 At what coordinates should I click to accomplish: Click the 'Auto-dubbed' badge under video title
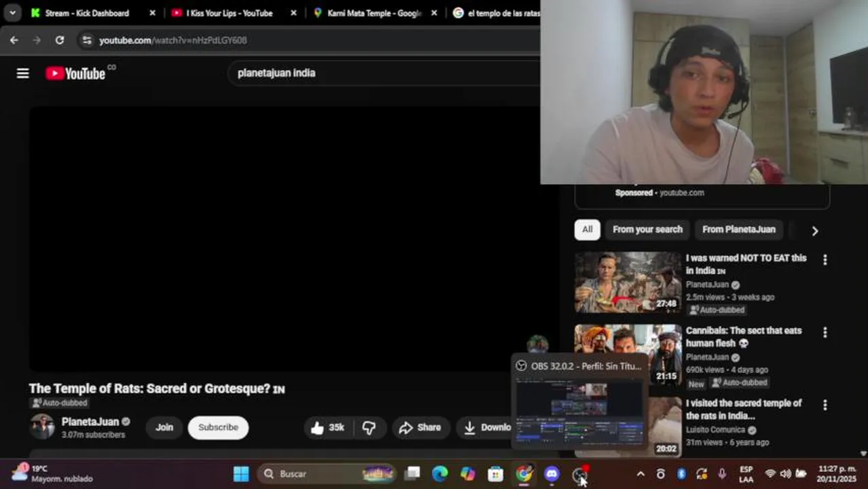tap(59, 403)
